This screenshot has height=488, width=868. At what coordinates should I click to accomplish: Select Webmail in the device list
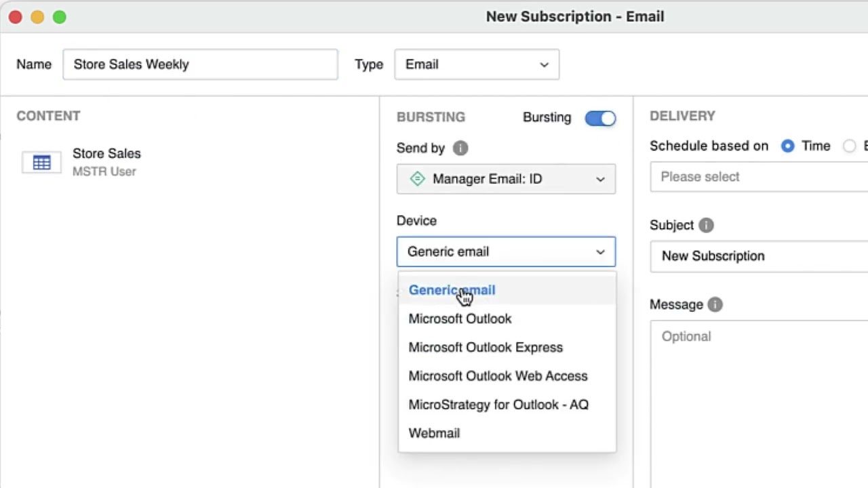point(434,433)
